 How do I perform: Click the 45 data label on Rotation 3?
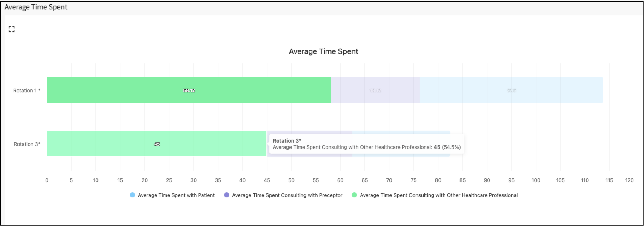click(157, 144)
